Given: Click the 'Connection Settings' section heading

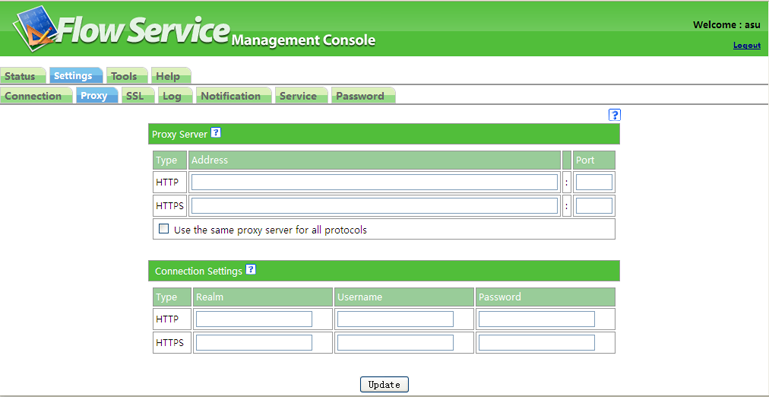Looking at the screenshot, I should [199, 271].
